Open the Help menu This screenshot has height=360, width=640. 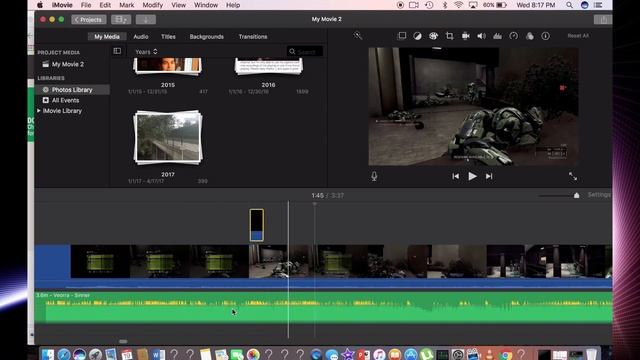(233, 5)
